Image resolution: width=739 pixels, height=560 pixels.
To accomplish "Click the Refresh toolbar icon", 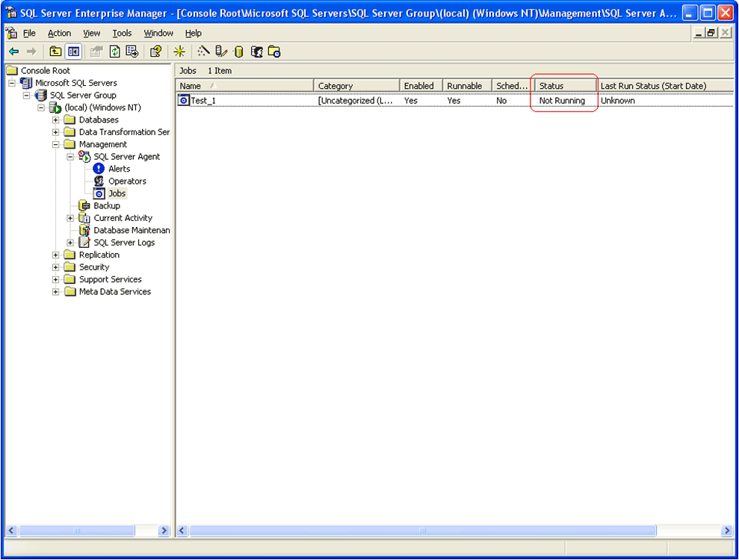I will point(114,52).
